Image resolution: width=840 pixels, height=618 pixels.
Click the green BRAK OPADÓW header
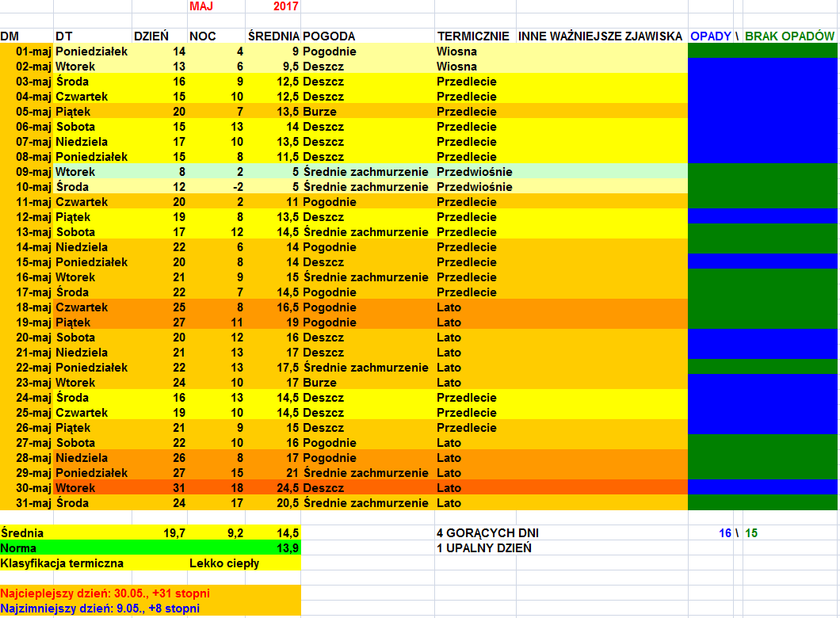click(x=789, y=36)
